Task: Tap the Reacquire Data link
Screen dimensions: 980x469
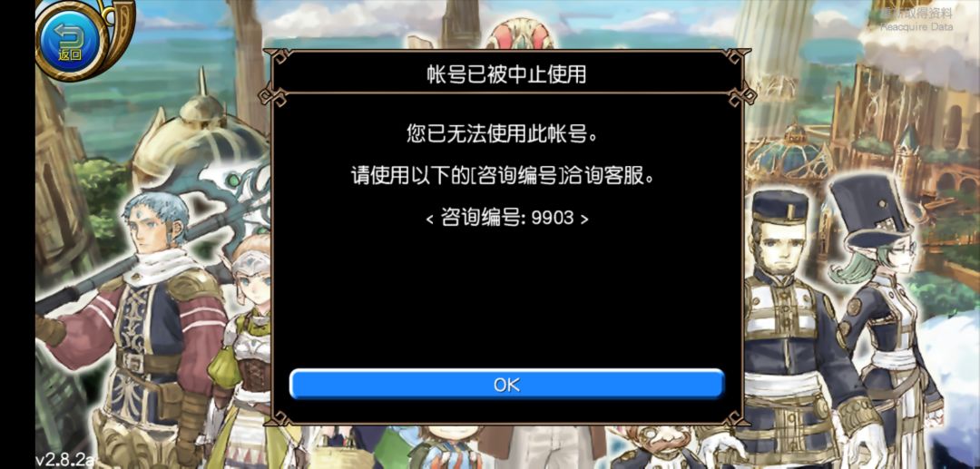Action: pos(916,20)
